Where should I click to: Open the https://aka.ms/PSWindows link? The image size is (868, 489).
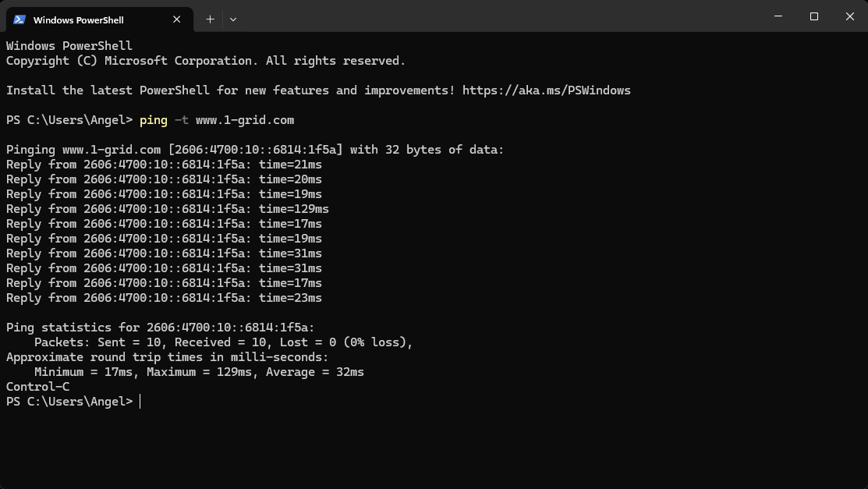[x=546, y=90]
